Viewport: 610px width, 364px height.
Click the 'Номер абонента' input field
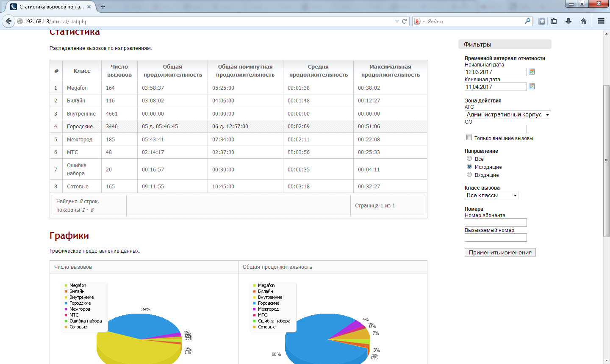tap(496, 223)
